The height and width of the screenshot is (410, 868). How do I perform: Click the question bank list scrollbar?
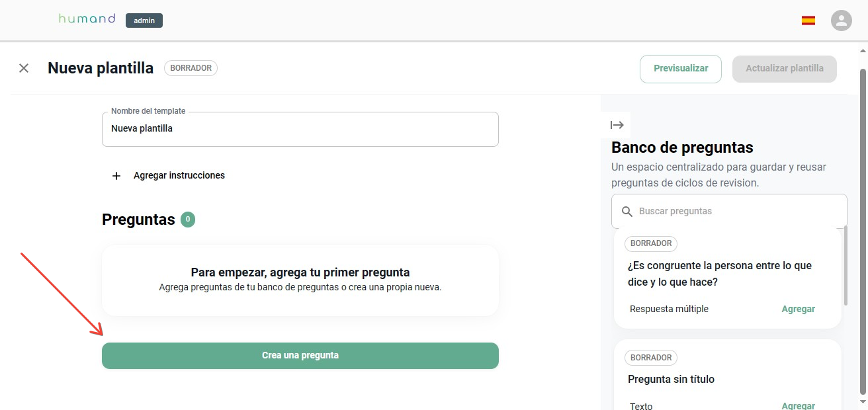pos(846,265)
